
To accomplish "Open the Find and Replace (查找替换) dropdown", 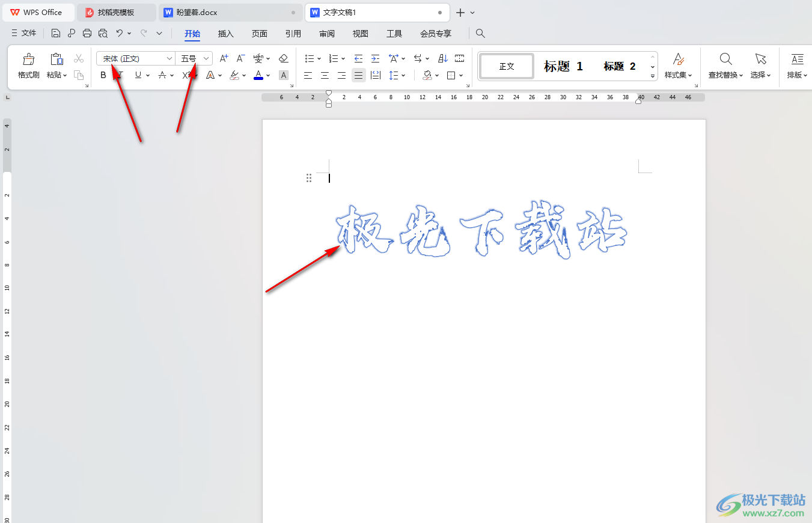I will [x=726, y=75].
